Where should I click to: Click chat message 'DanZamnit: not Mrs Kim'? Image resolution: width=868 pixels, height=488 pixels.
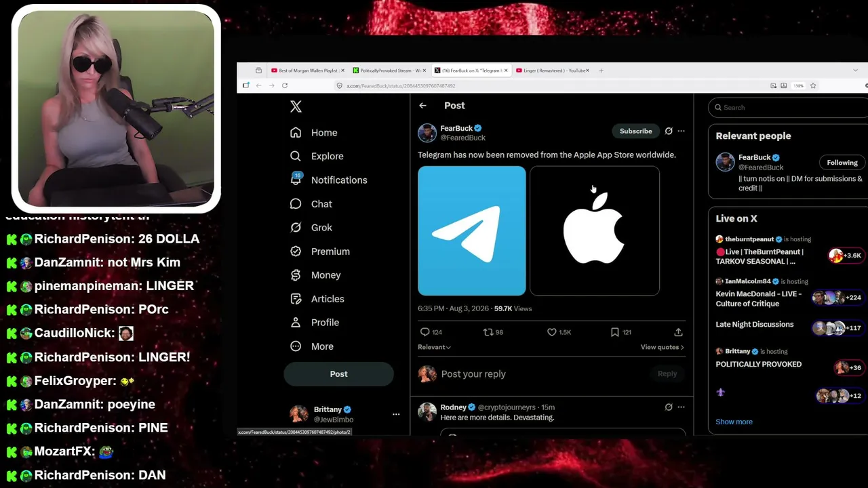pos(94,262)
